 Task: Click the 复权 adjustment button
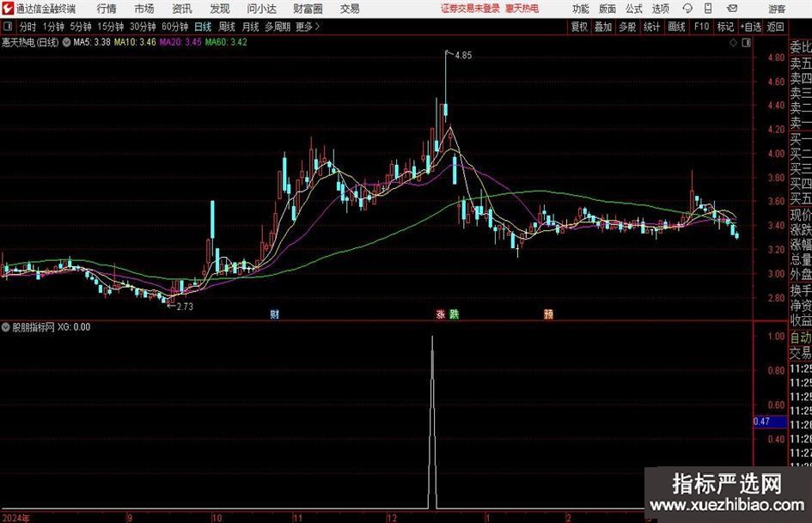579,27
